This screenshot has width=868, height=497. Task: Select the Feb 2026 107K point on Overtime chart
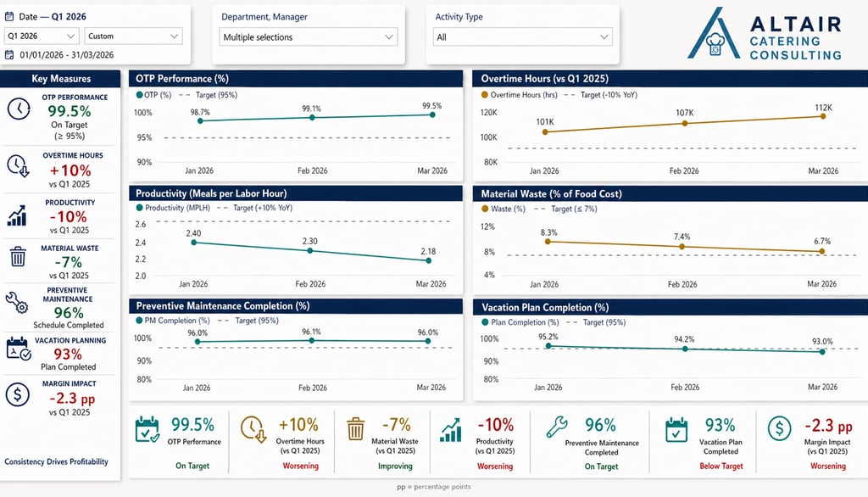(x=685, y=123)
